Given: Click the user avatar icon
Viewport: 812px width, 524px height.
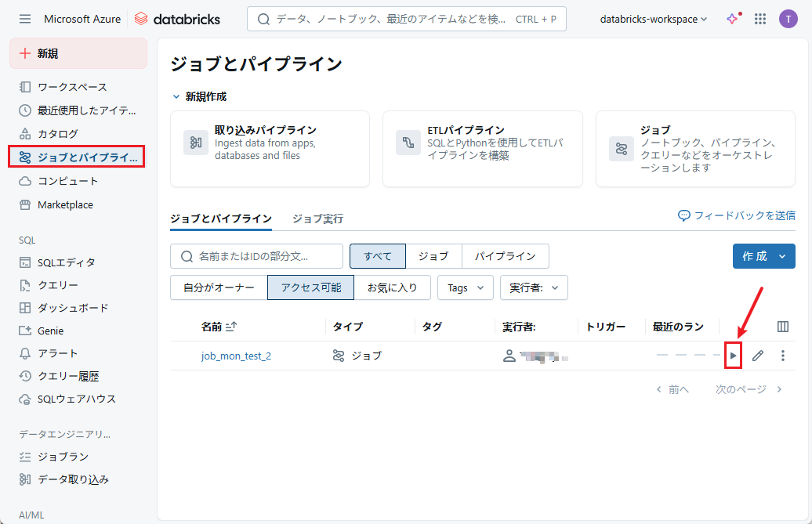Looking at the screenshot, I should [788, 19].
